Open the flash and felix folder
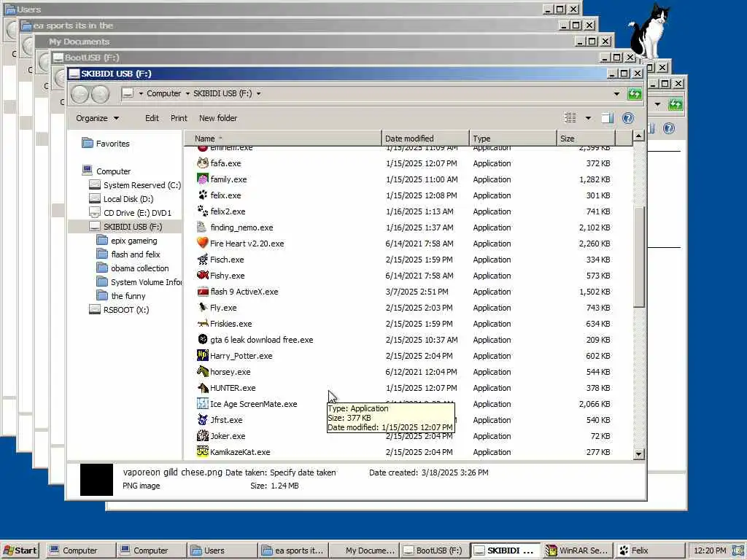 [128, 254]
